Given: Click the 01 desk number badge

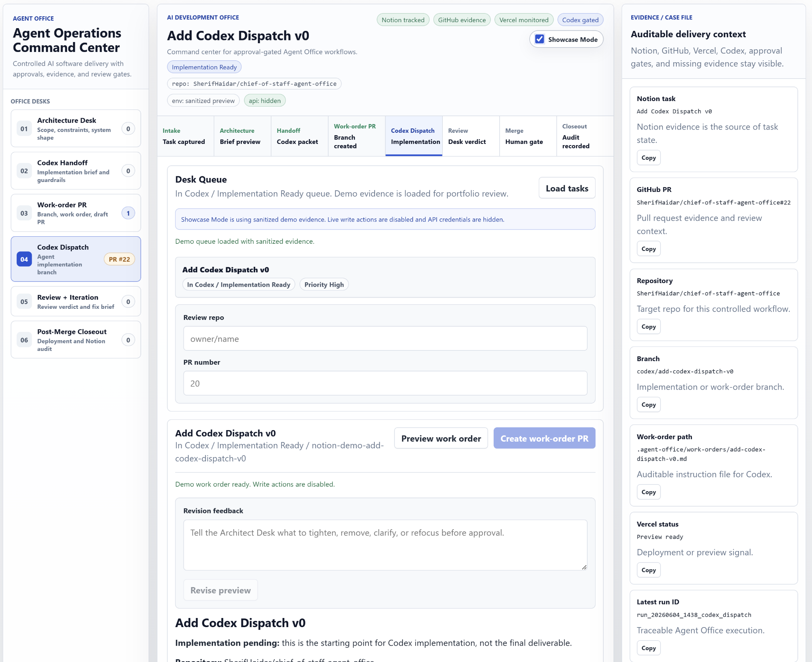Looking at the screenshot, I should [24, 128].
